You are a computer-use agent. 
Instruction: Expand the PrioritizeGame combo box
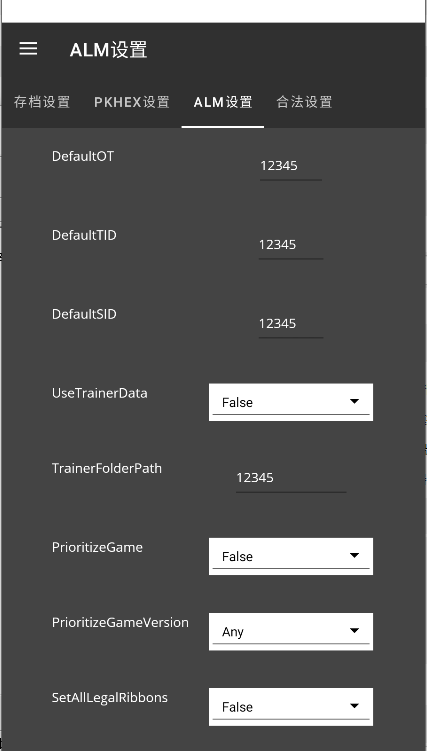pyautogui.click(x=291, y=556)
